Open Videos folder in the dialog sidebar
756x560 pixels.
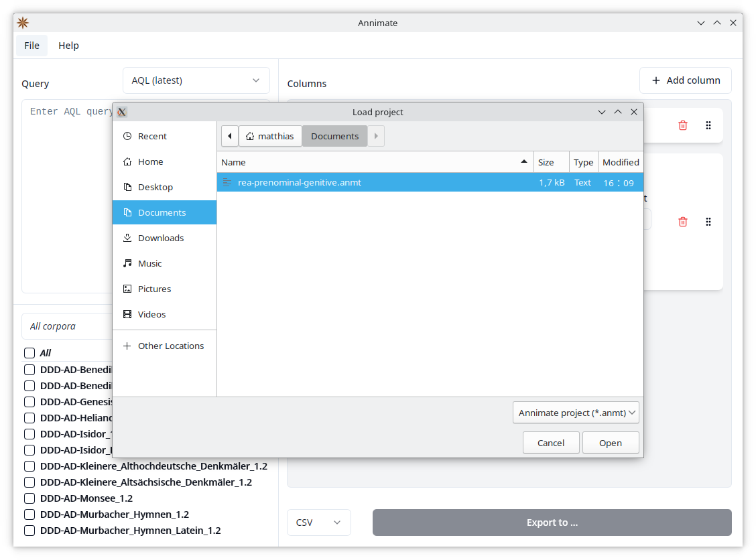click(x=164, y=315)
